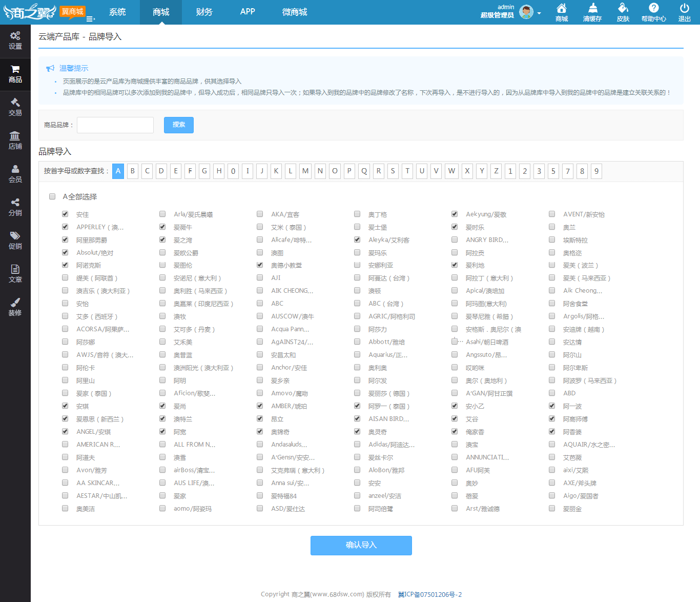Check the 奥美洁 checkbox
The height and width of the screenshot is (602, 700).
click(x=65, y=508)
